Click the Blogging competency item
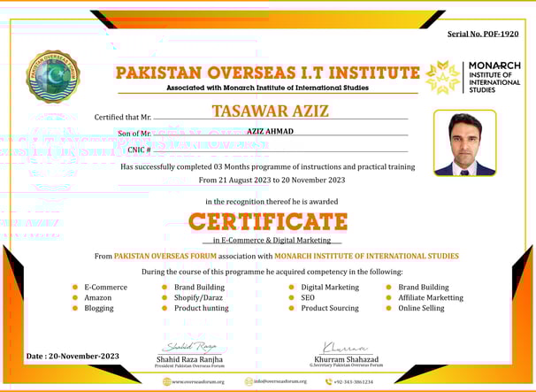Image resolution: width=536 pixels, height=392 pixels. point(99,309)
